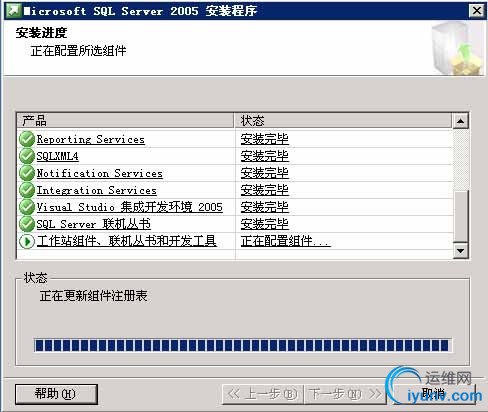Open Visual Studio 集成开发环境 2005 link
This screenshot has height=412, width=488.
[129, 207]
